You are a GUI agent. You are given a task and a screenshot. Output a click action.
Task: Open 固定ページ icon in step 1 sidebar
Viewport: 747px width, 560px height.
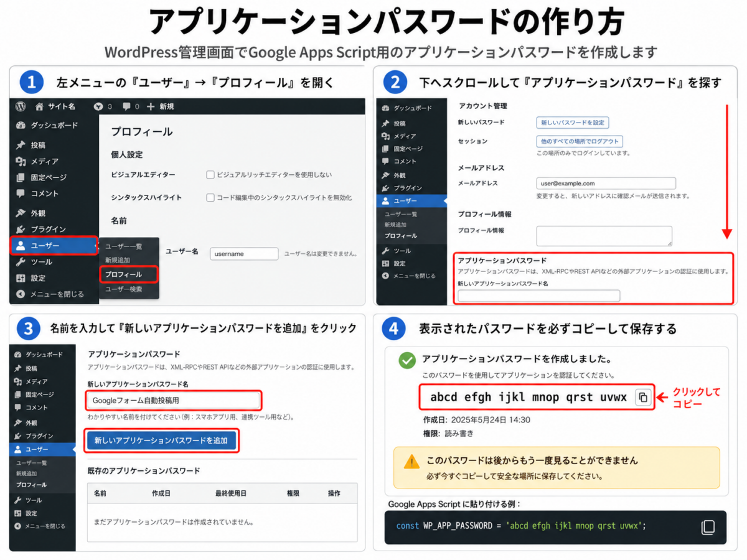click(x=21, y=177)
